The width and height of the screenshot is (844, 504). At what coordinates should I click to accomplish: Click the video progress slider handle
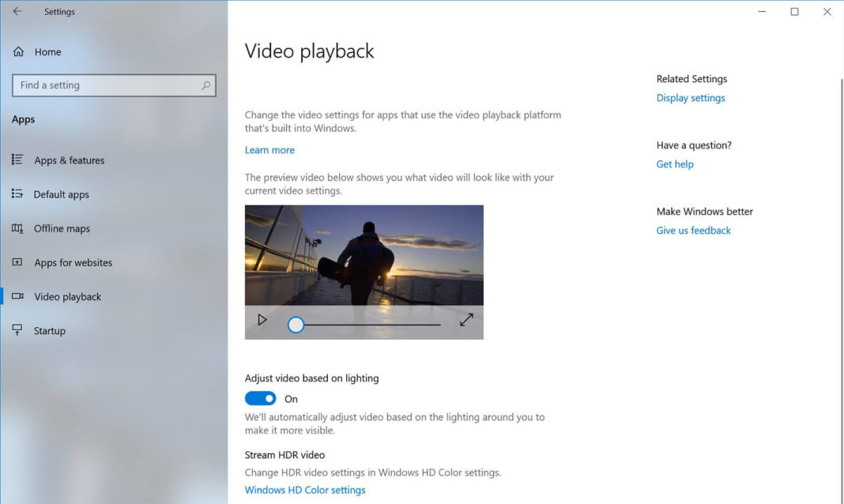[296, 324]
